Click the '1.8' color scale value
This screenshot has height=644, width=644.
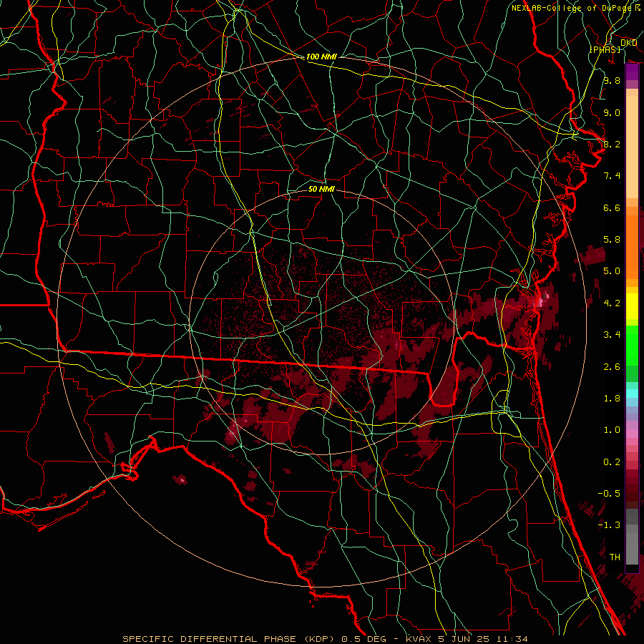click(612, 399)
